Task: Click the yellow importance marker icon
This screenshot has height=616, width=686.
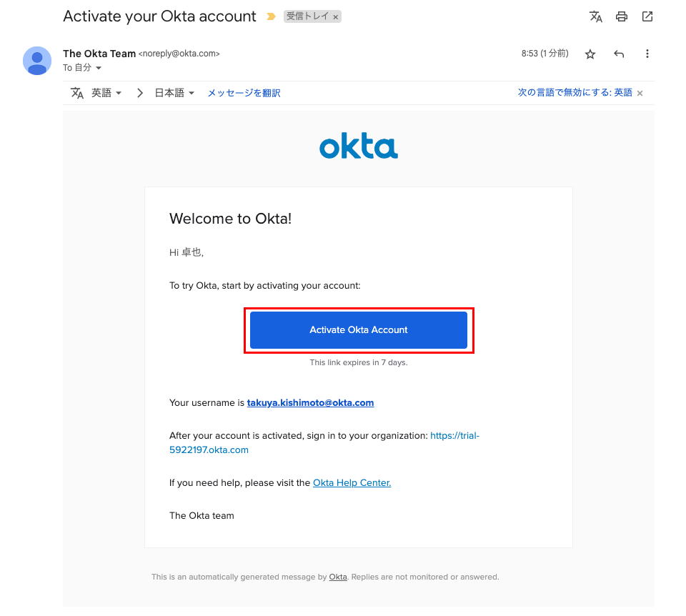Action: point(271,16)
